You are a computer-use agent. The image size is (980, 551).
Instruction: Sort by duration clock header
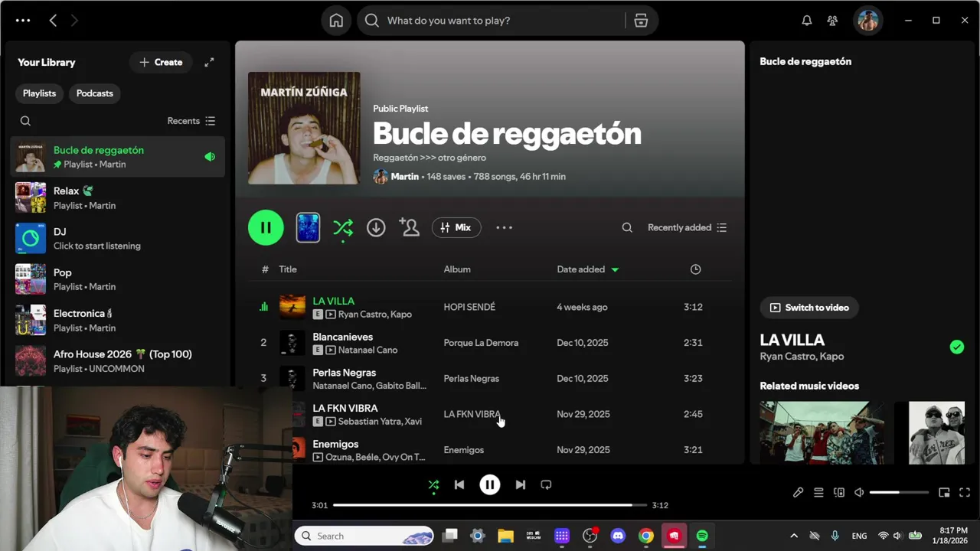[x=695, y=269]
